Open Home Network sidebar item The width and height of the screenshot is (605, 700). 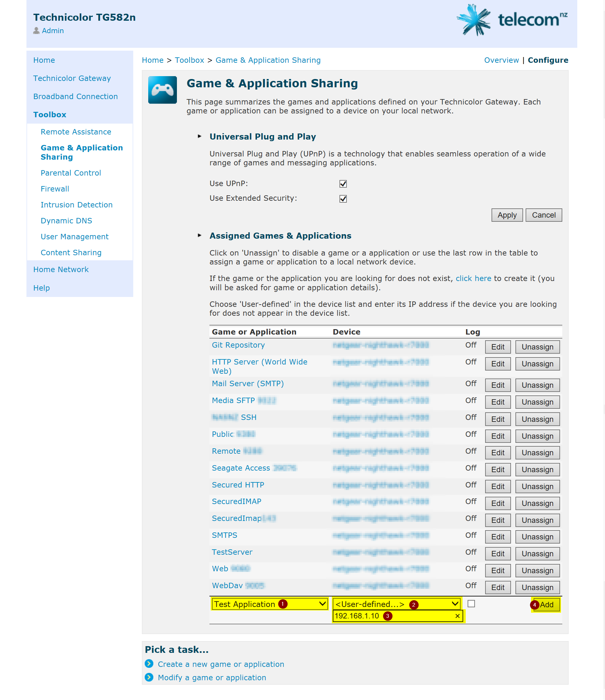pyautogui.click(x=61, y=270)
